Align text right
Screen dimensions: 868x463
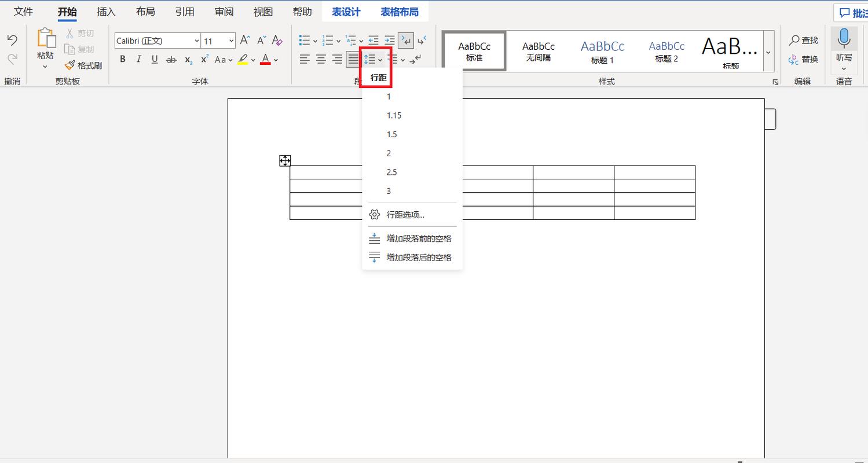(337, 59)
